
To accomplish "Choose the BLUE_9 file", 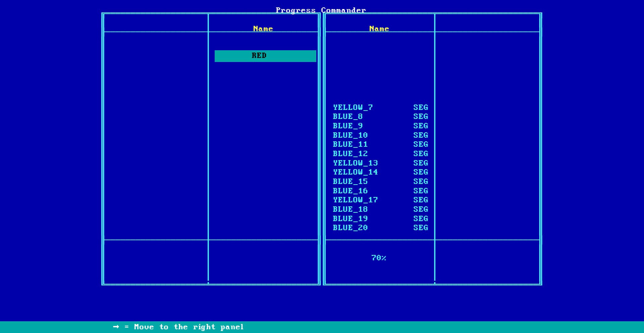I will coord(347,126).
